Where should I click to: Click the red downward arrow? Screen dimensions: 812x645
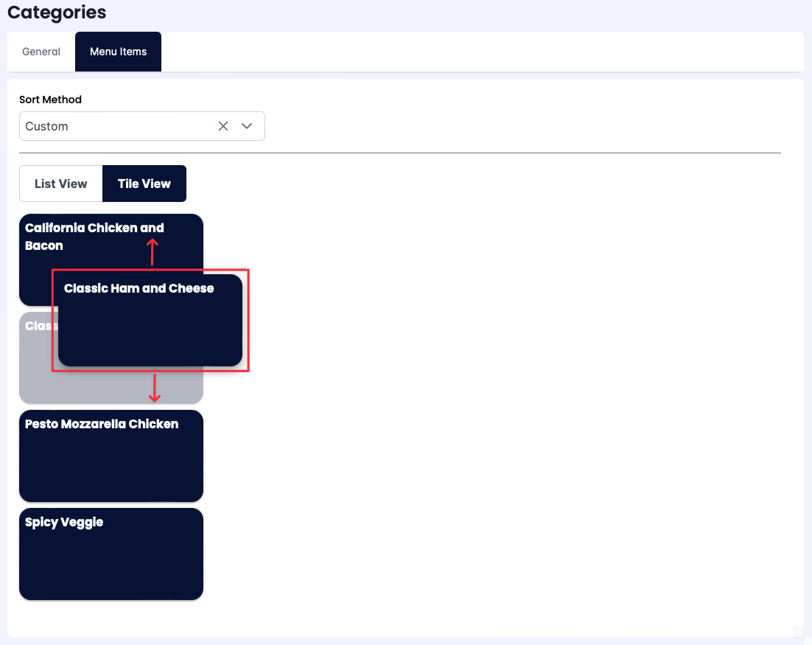click(154, 388)
